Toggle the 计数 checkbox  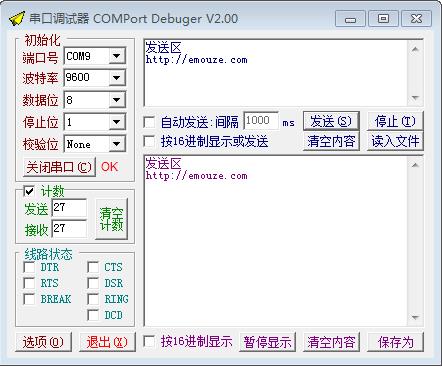pyautogui.click(x=29, y=191)
